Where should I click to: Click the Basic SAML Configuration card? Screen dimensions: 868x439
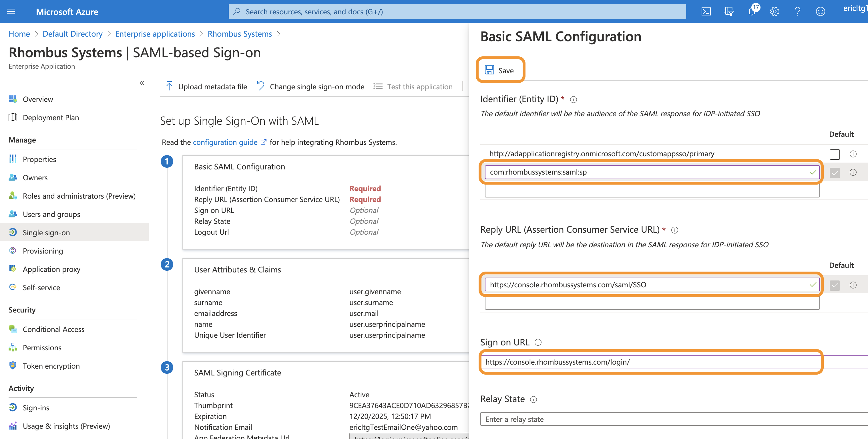click(x=325, y=202)
